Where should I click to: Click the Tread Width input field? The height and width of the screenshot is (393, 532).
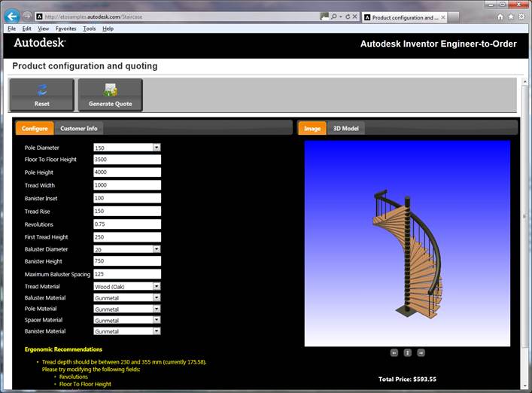[127, 185]
